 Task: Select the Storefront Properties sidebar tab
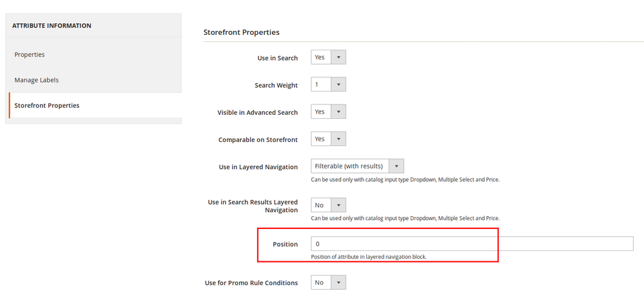pos(46,105)
